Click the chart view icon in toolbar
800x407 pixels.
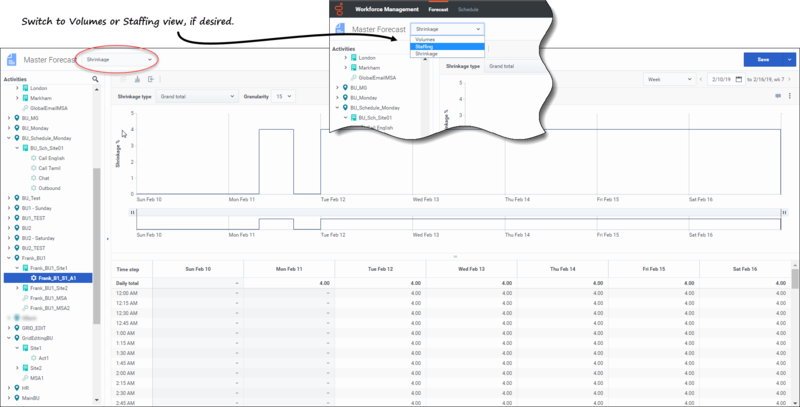pyautogui.click(x=137, y=78)
